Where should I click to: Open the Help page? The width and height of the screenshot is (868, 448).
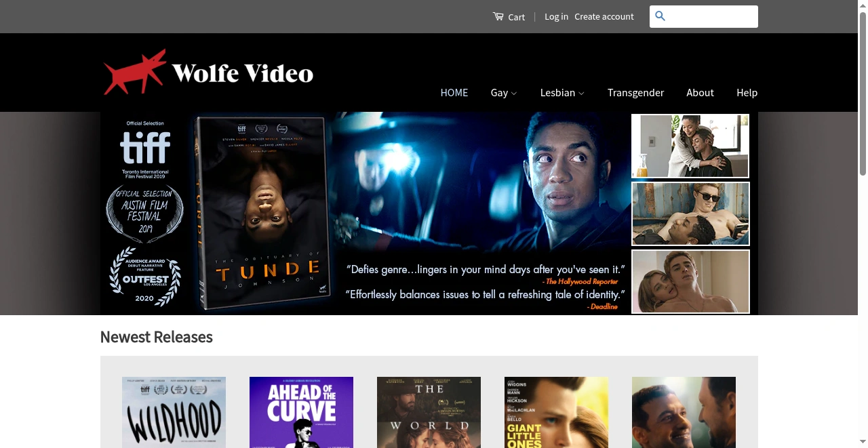pos(747,93)
